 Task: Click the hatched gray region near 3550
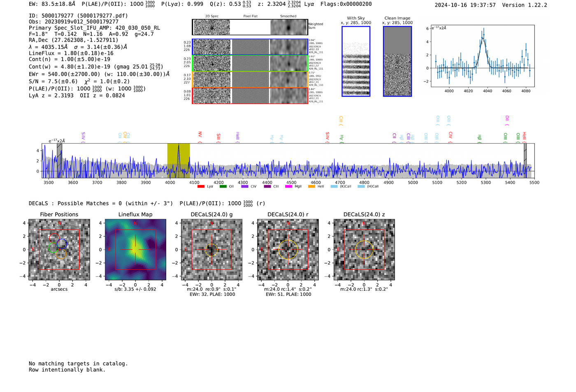point(59,160)
